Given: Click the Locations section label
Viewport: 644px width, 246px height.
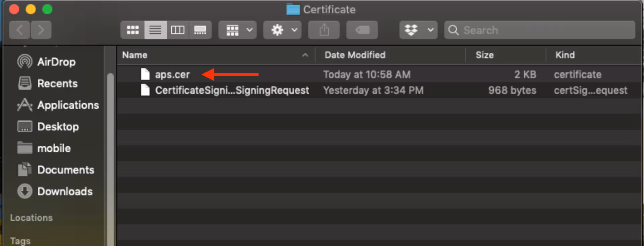Looking at the screenshot, I should click(x=31, y=218).
